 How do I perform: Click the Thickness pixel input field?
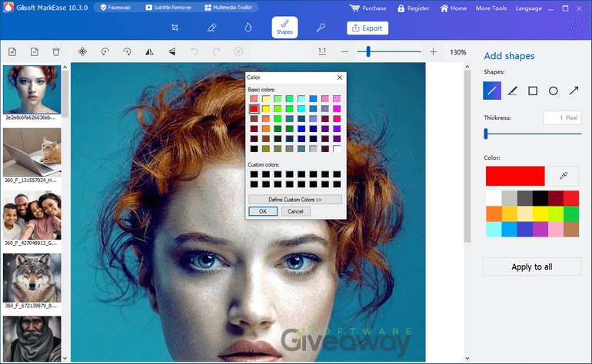(562, 117)
